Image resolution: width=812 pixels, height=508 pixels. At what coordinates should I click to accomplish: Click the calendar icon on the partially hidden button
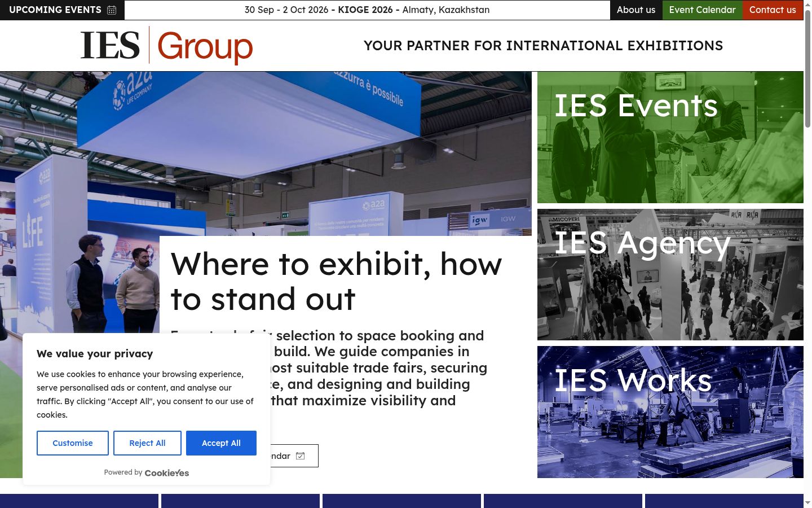(x=300, y=456)
